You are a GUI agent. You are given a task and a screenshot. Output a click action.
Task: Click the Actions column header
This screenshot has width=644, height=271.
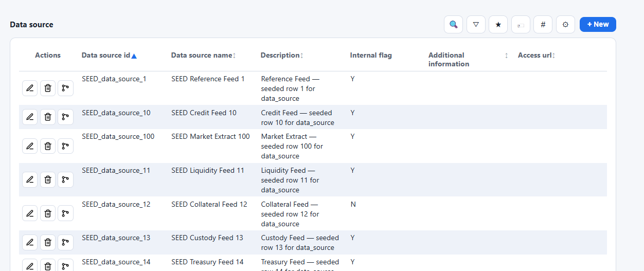[48, 55]
